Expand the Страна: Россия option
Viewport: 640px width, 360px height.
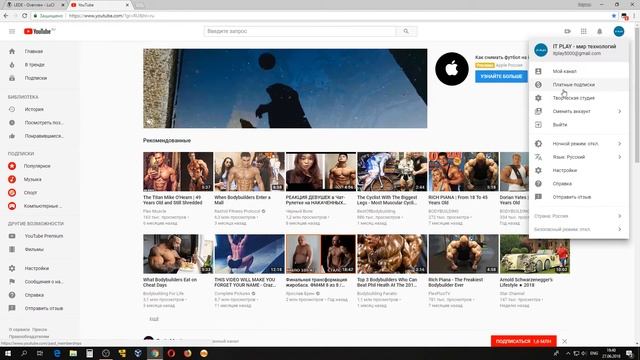point(579,216)
